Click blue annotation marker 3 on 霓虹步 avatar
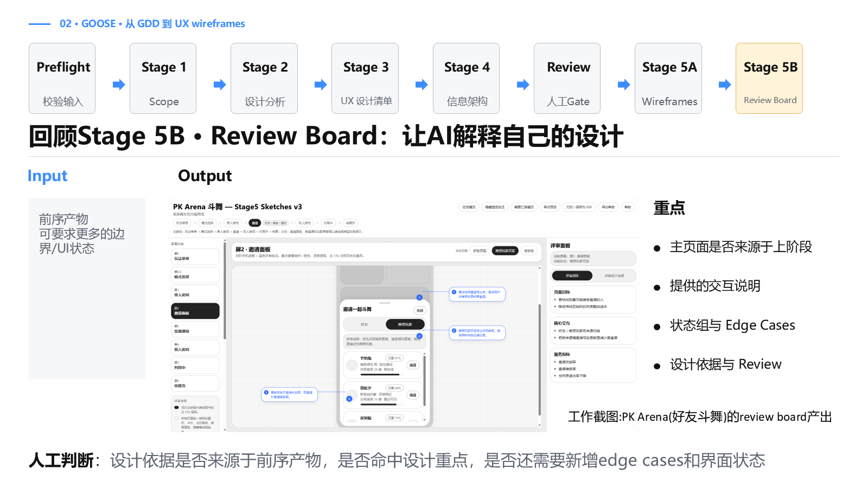The width and height of the screenshot is (868, 488). click(x=349, y=399)
